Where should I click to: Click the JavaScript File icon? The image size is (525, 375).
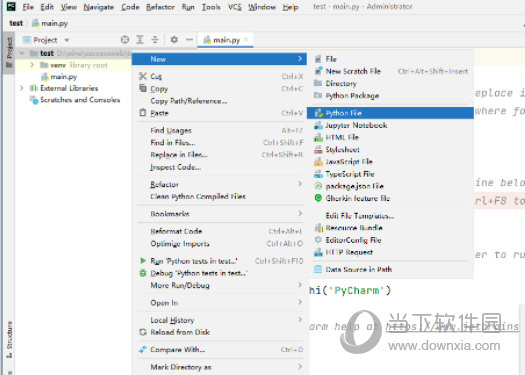click(318, 162)
